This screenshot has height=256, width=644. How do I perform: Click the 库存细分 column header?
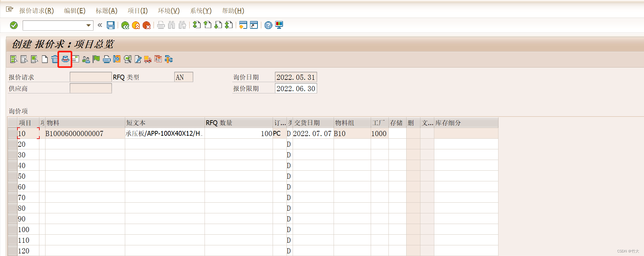click(x=466, y=123)
